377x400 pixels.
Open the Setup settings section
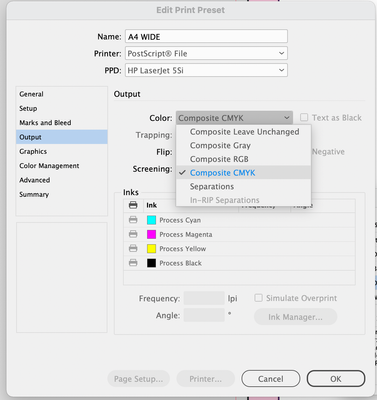[62, 108]
